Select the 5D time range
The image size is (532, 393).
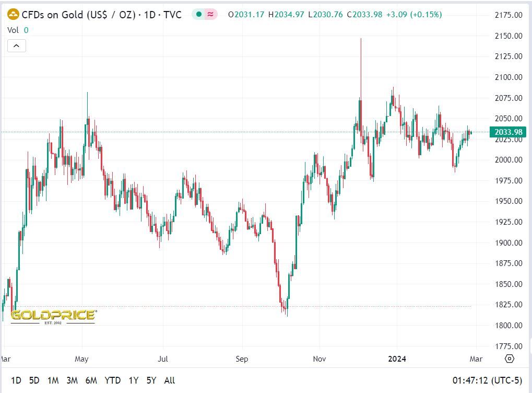pyautogui.click(x=34, y=380)
